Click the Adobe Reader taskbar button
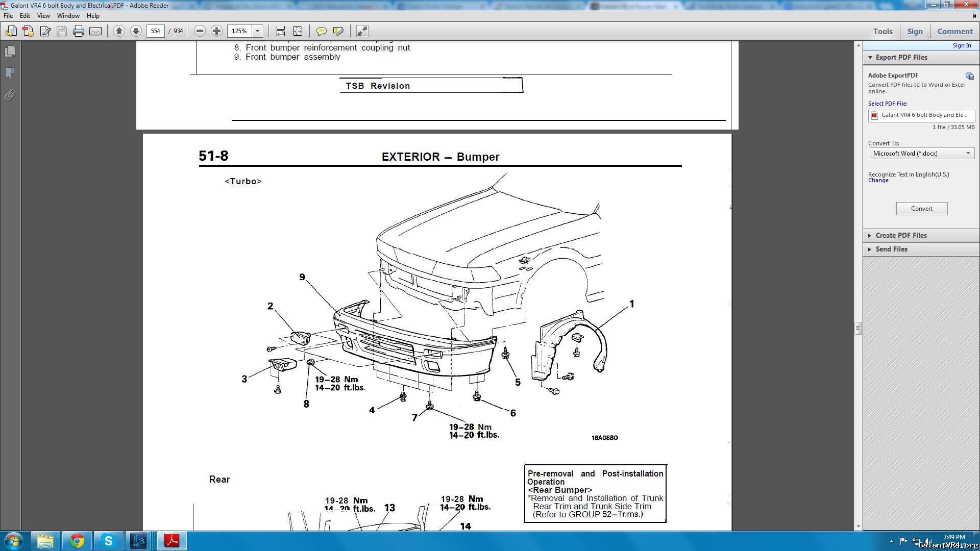 pos(171,541)
